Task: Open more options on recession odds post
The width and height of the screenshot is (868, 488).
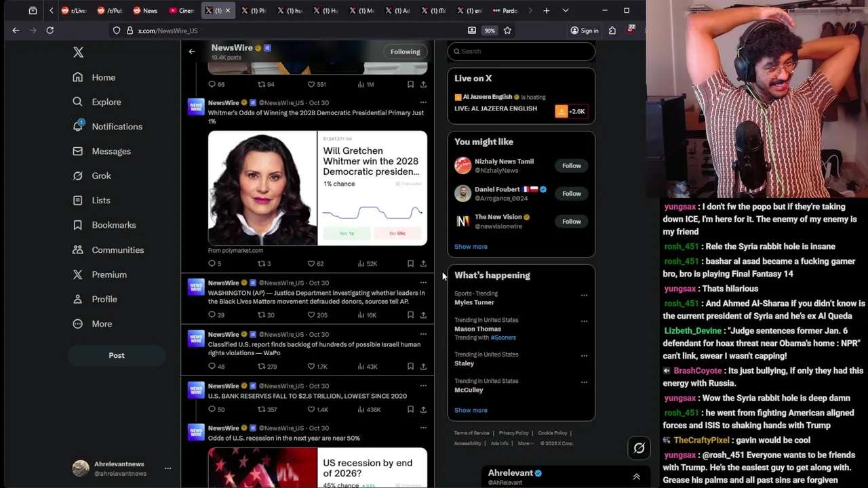Action: click(423, 428)
